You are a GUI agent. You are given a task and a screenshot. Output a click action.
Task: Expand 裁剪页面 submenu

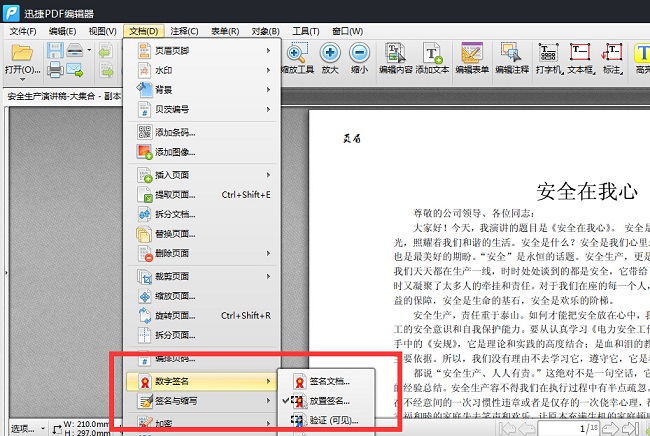pyautogui.click(x=202, y=276)
